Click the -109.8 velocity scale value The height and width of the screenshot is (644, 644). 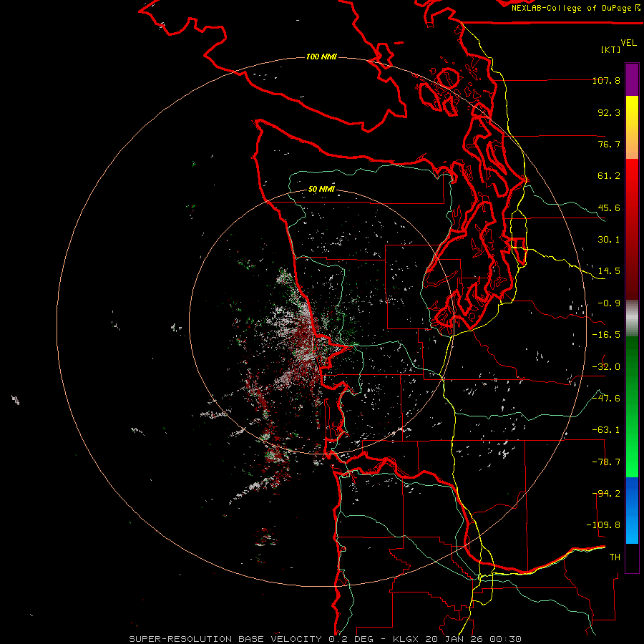tap(603, 525)
